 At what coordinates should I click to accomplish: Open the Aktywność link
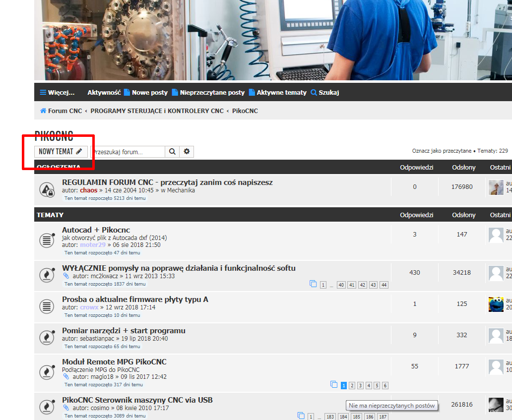click(x=104, y=92)
